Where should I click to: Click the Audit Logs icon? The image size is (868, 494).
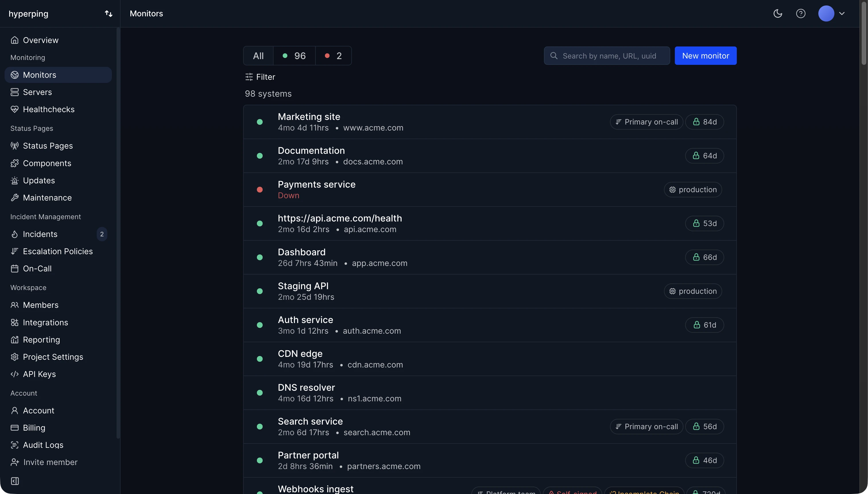point(14,445)
